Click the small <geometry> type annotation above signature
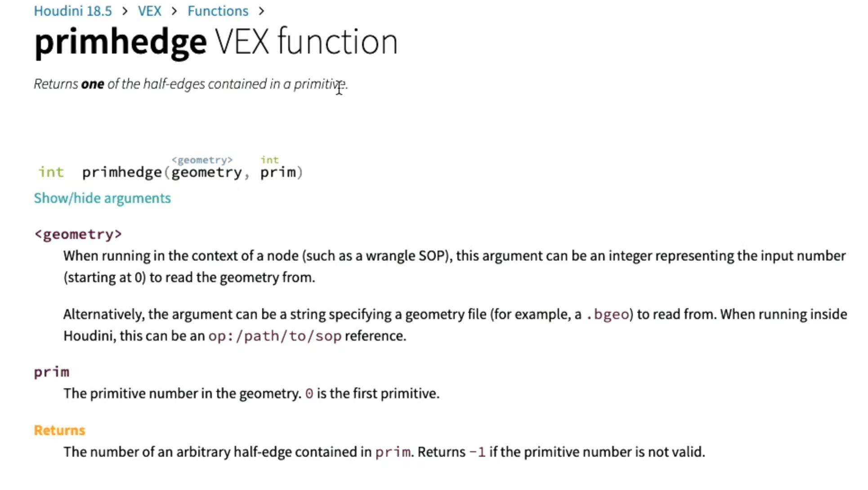 [x=202, y=160]
